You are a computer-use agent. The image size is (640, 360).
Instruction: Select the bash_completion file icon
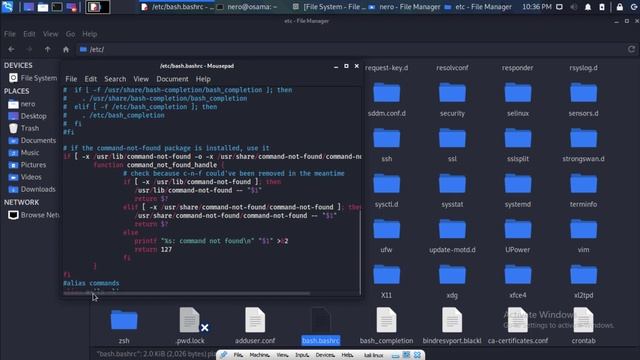tap(387, 320)
